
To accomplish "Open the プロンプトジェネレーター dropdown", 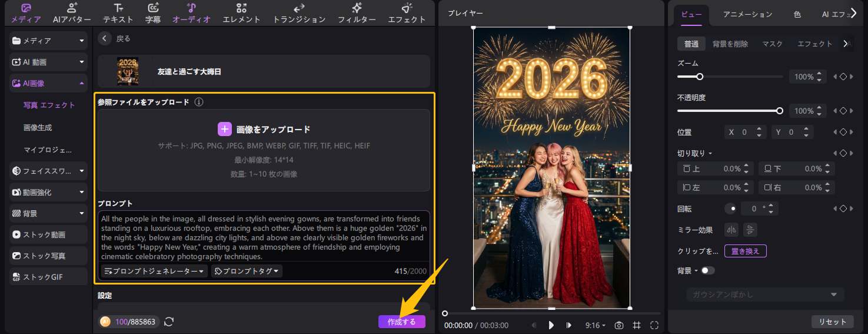I will (x=154, y=271).
